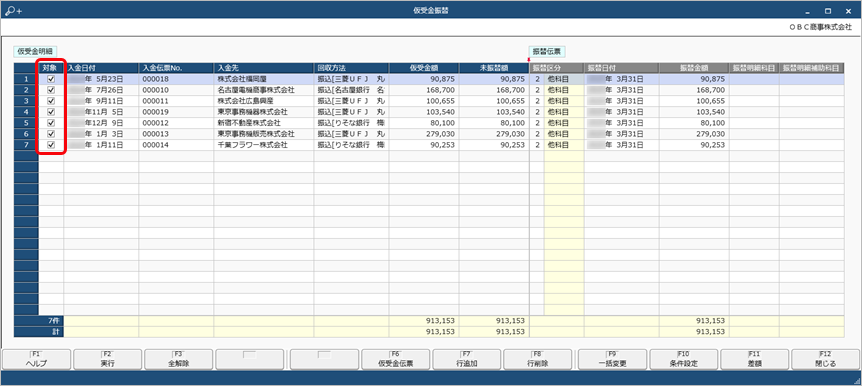
Task: Maximize the 仮受金振替 window
Action: point(828,10)
